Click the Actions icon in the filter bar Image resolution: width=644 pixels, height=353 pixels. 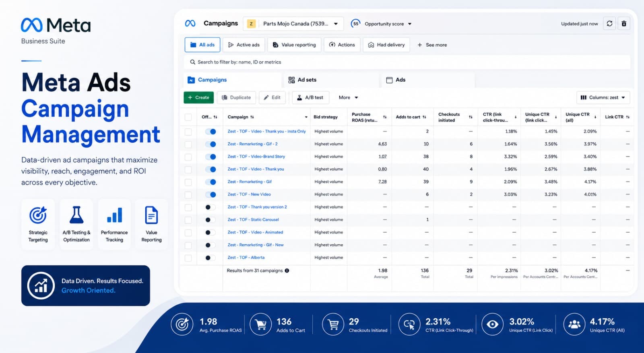point(332,45)
